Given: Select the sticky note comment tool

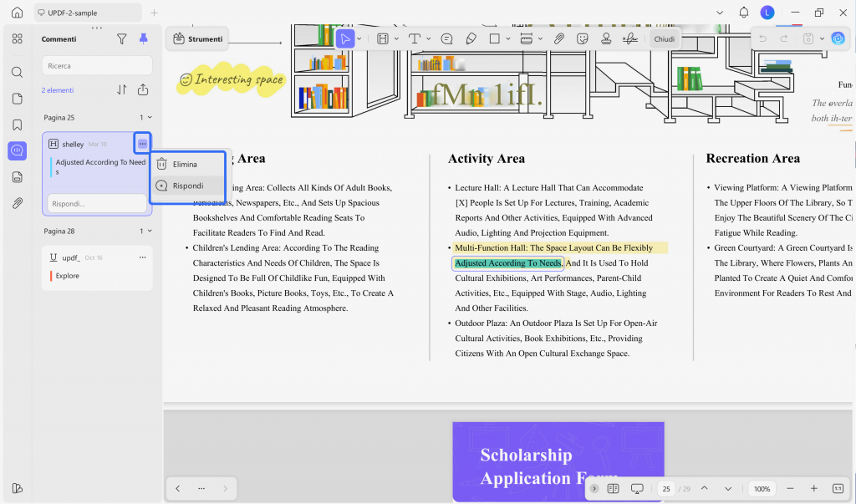Looking at the screenshot, I should pos(446,38).
